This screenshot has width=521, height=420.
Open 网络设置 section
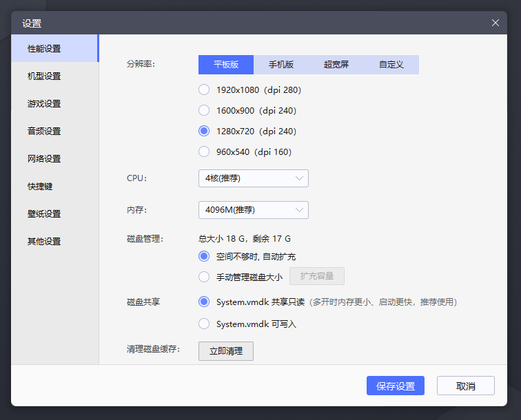click(55, 158)
